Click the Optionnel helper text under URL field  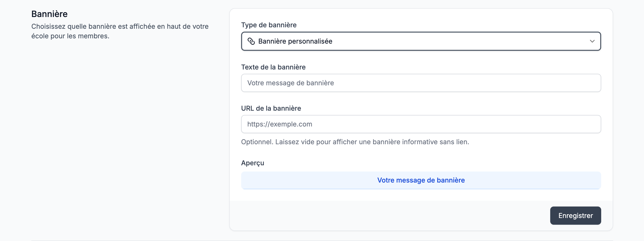pyautogui.click(x=355, y=142)
